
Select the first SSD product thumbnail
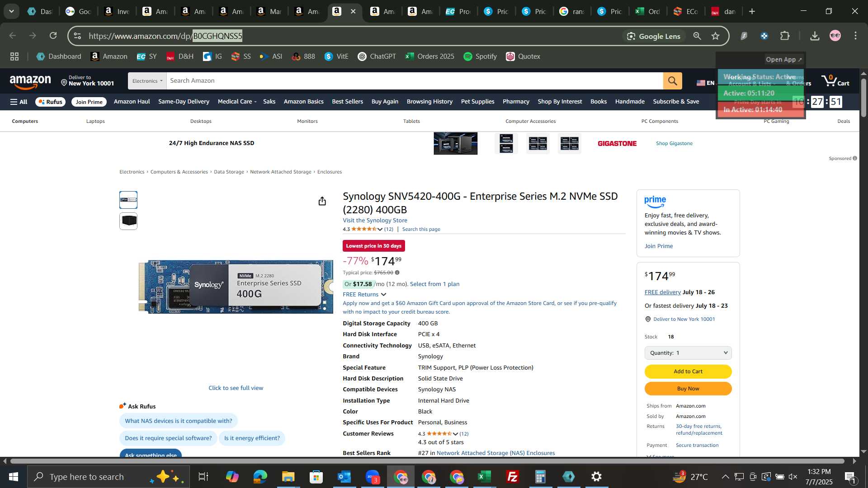[128, 200]
